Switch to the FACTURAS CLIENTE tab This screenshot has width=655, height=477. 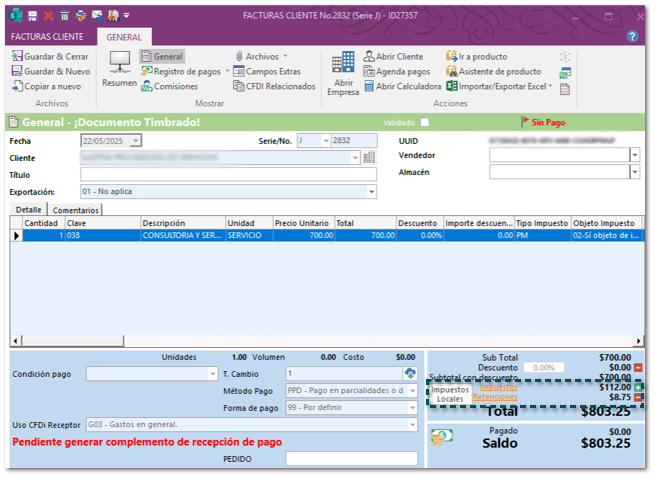tap(48, 36)
